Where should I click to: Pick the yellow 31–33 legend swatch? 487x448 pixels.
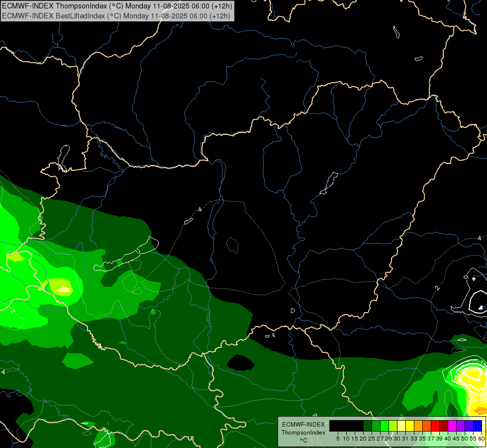point(410,426)
